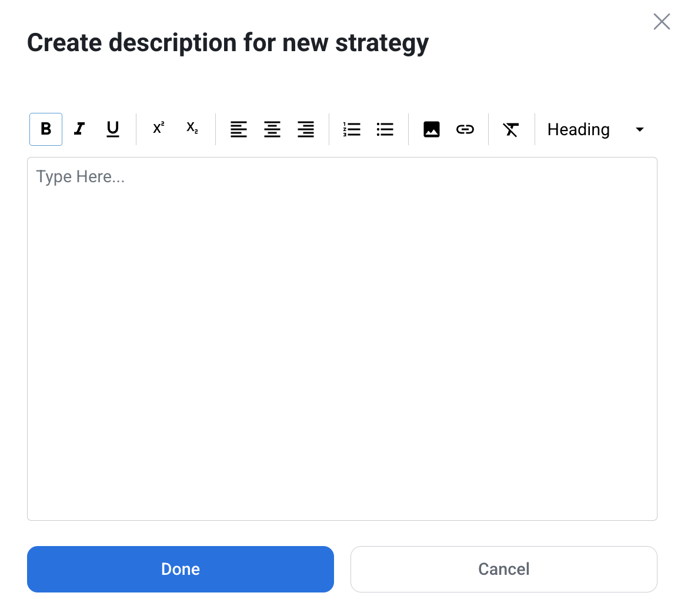This screenshot has height=616, width=681.
Task: Align text to the left
Action: (x=239, y=129)
